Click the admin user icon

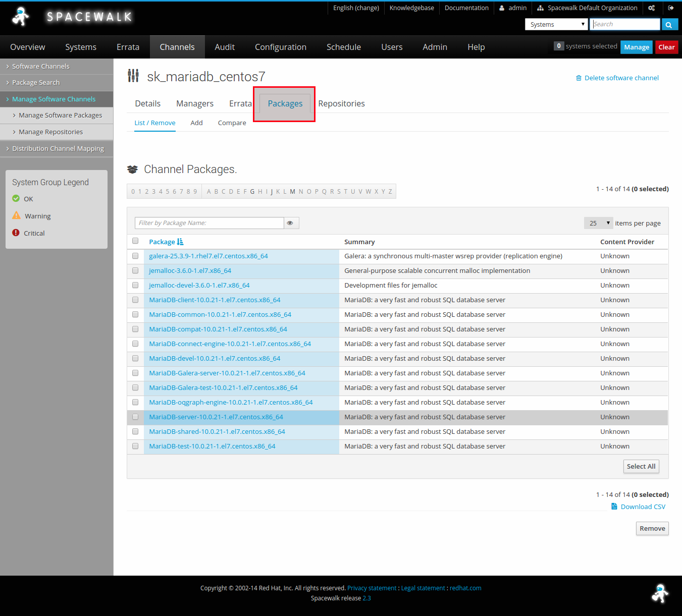502,8
